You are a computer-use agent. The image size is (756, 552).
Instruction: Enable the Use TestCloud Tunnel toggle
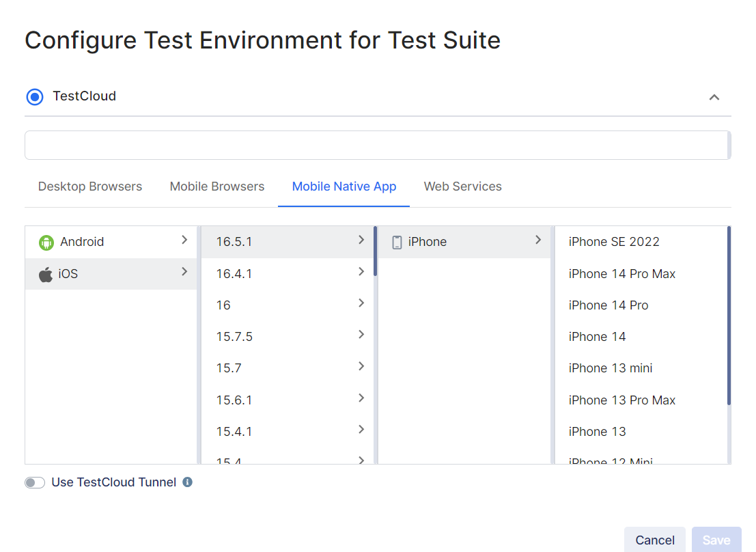pos(35,482)
